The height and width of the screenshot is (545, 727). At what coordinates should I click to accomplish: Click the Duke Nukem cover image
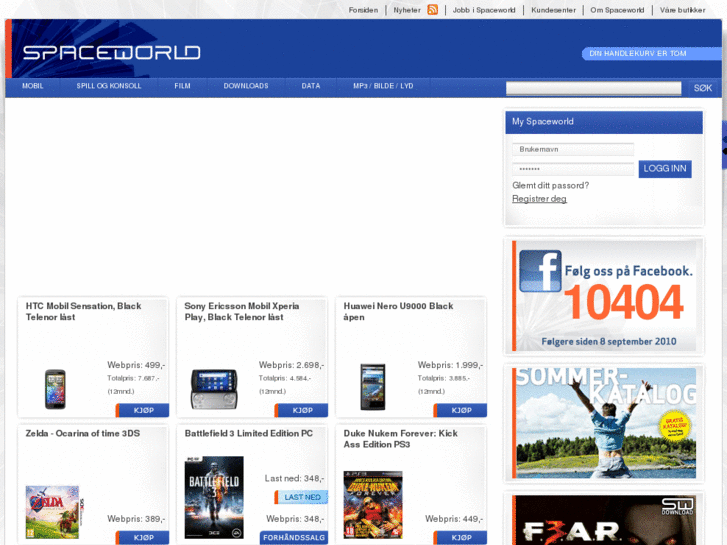(373, 505)
